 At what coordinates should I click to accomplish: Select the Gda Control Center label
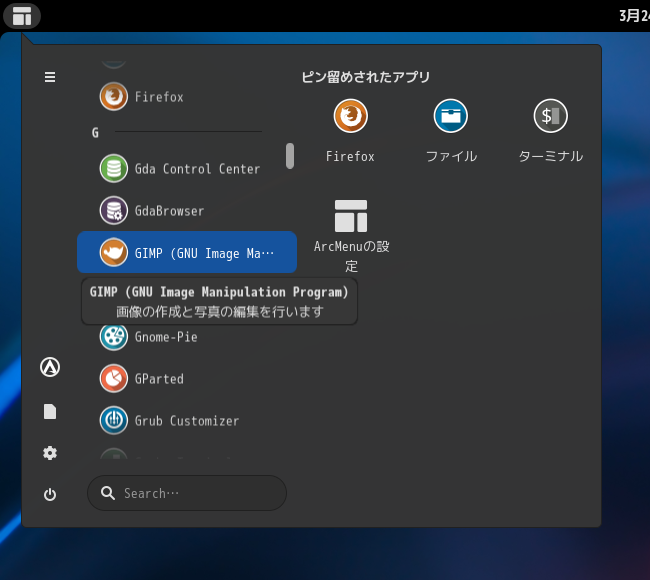[x=197, y=169]
